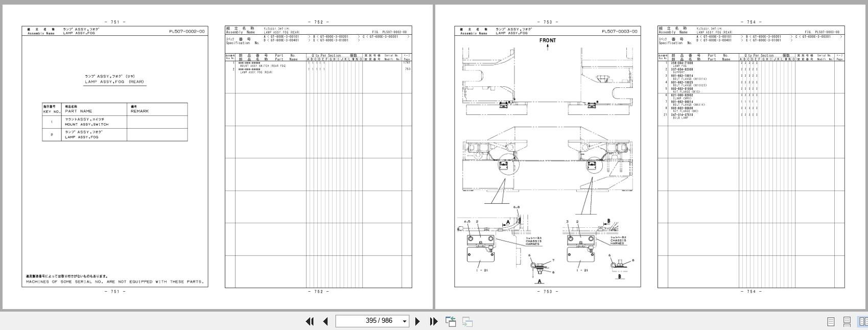Click detail view label A at diagram bottom
The height and width of the screenshot is (330, 868).
[539, 281]
